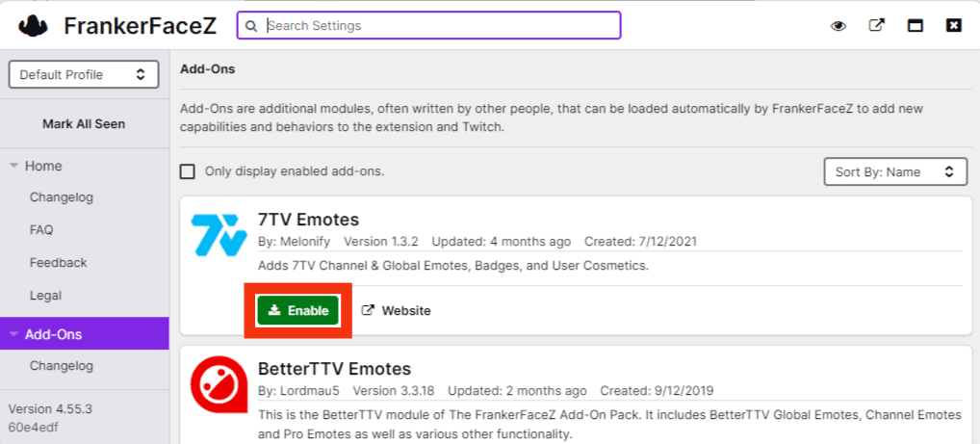The height and width of the screenshot is (444, 980).
Task: Click the 60e4edf build hash
Action: pyautogui.click(x=33, y=429)
